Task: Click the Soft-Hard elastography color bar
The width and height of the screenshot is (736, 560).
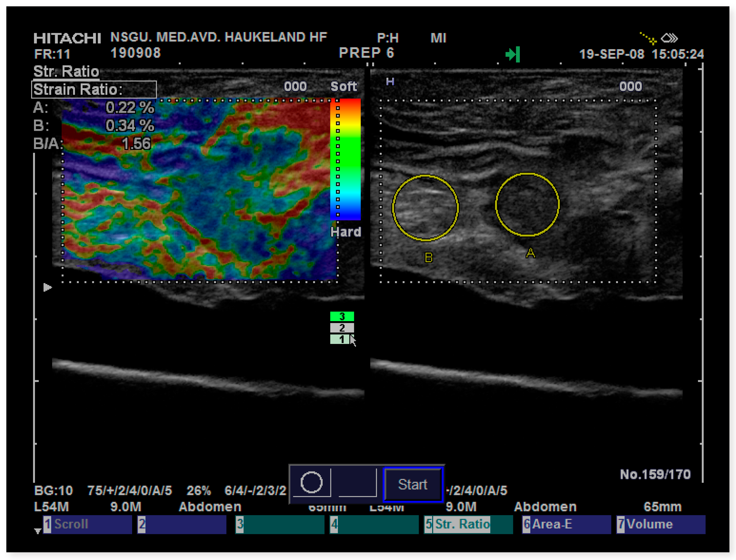Action: point(345,159)
